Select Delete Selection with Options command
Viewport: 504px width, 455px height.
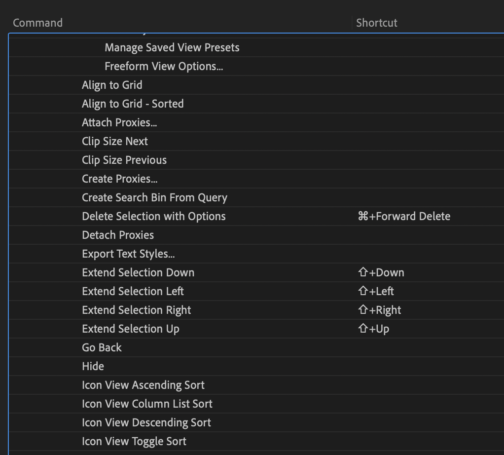point(154,216)
